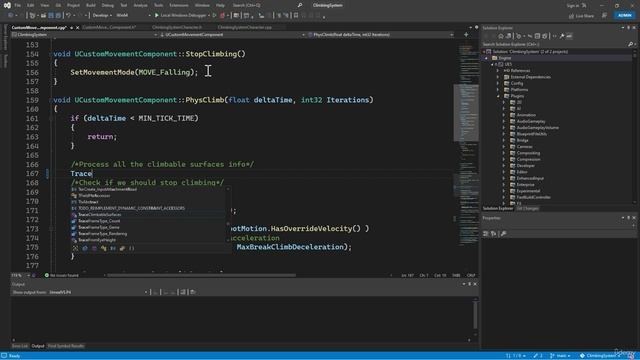Click the Property Pages wrench in Properties panel
The height and width of the screenshot is (360, 640).
pos(503,233)
